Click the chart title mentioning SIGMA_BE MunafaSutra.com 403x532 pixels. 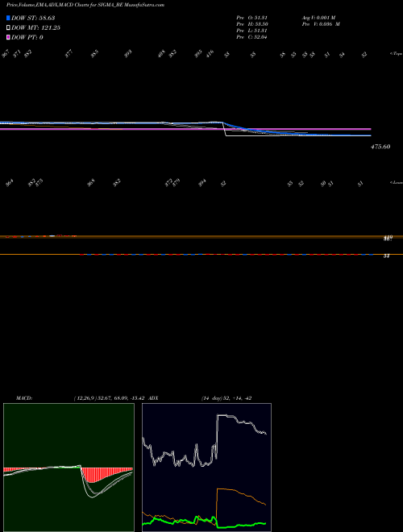point(85,5)
